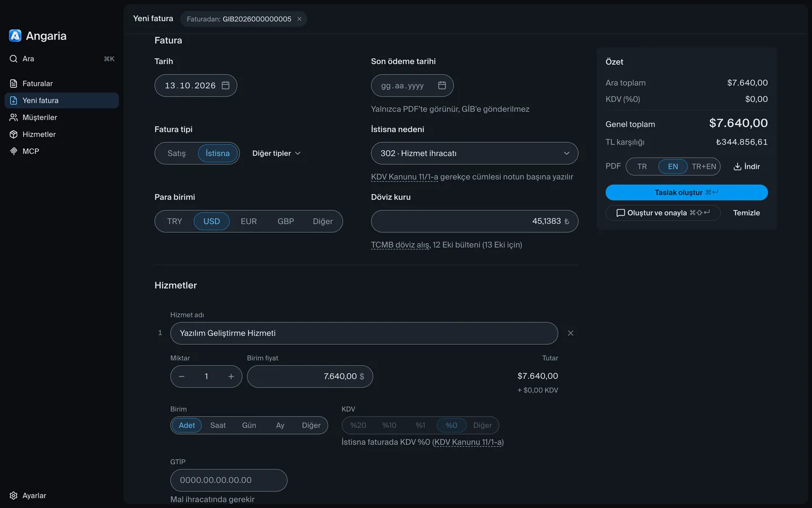
Task: Increase Miktar with plus button
Action: [231, 376]
